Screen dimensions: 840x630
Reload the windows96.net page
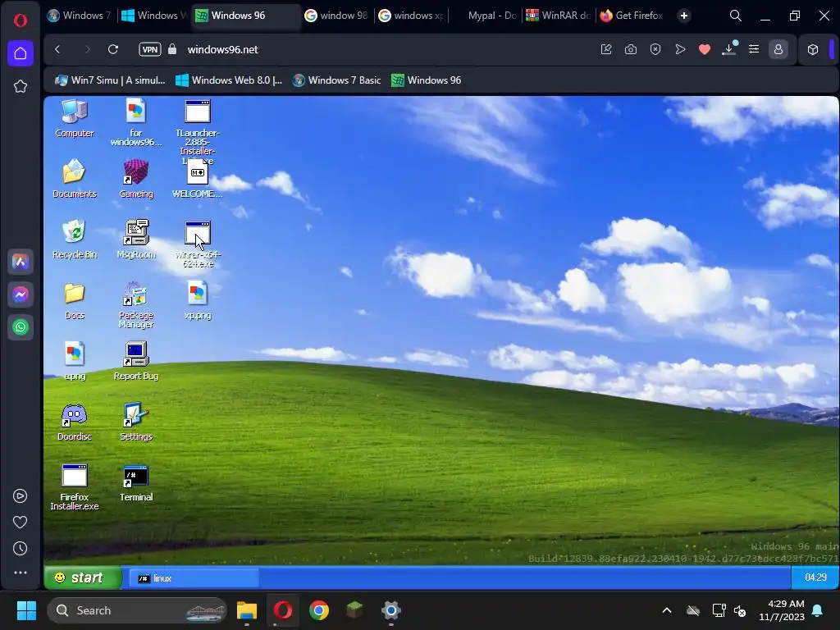[x=113, y=49]
